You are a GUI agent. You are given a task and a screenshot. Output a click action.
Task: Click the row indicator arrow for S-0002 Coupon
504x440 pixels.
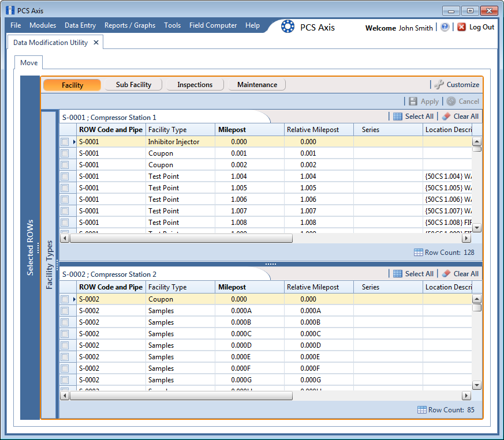[74, 299]
